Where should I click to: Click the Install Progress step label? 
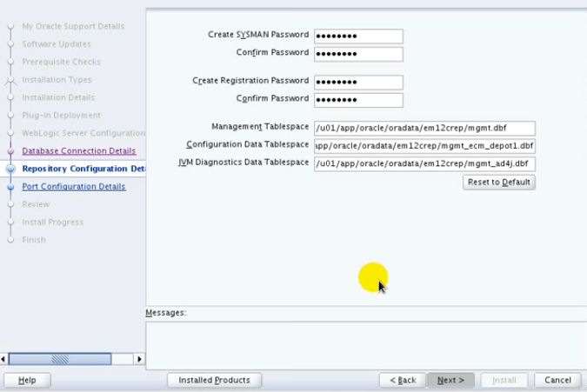(x=53, y=223)
